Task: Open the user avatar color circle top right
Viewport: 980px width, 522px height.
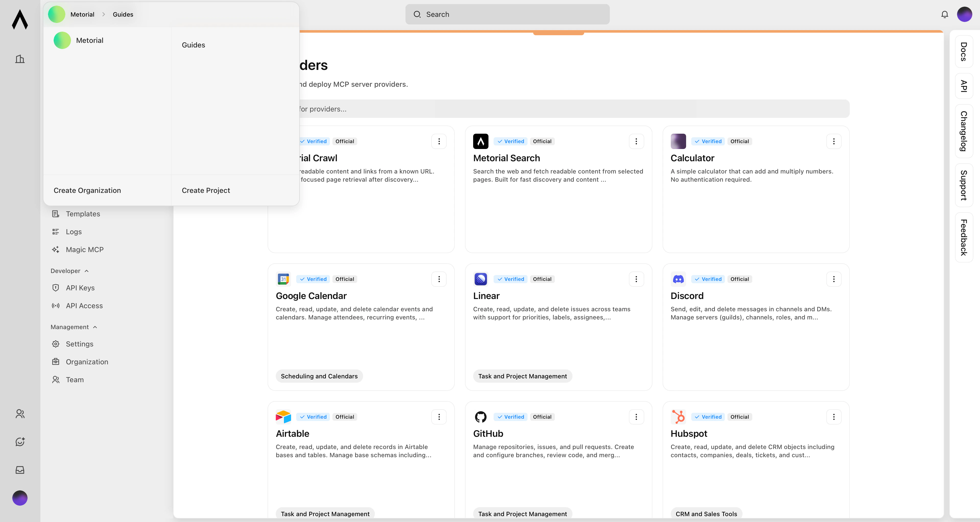Action: click(965, 14)
